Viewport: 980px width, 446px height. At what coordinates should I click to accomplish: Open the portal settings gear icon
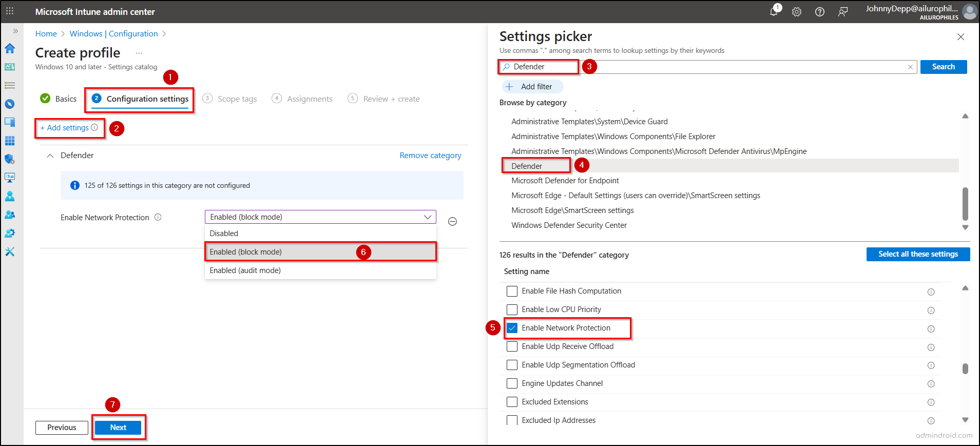pyautogui.click(x=796, y=12)
